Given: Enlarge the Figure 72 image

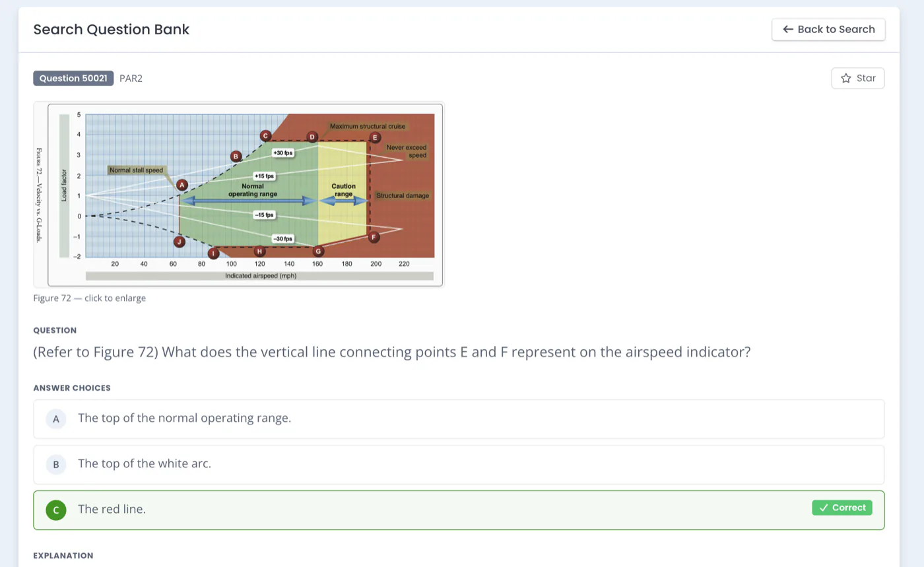Looking at the screenshot, I should pos(239,194).
